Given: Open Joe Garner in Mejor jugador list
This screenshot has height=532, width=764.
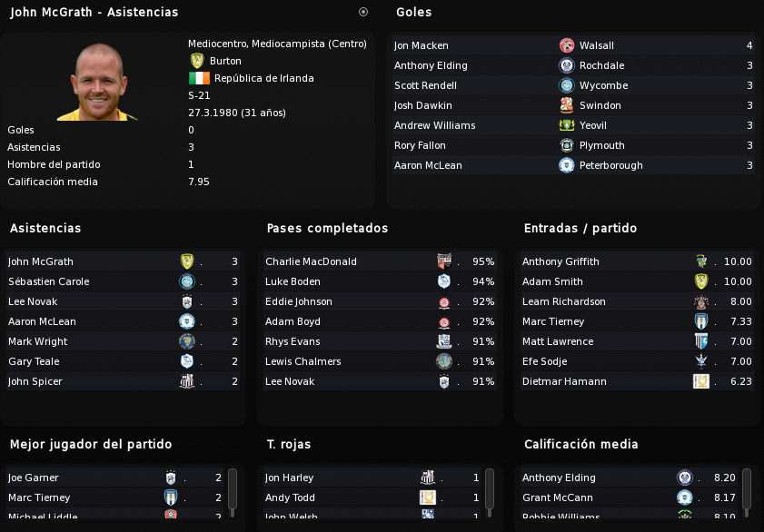Looking at the screenshot, I should 33,478.
